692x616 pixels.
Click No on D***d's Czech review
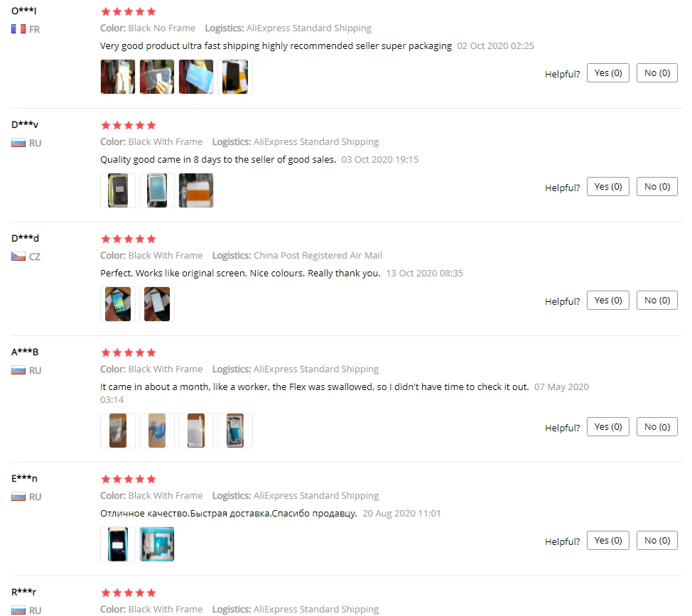point(656,300)
